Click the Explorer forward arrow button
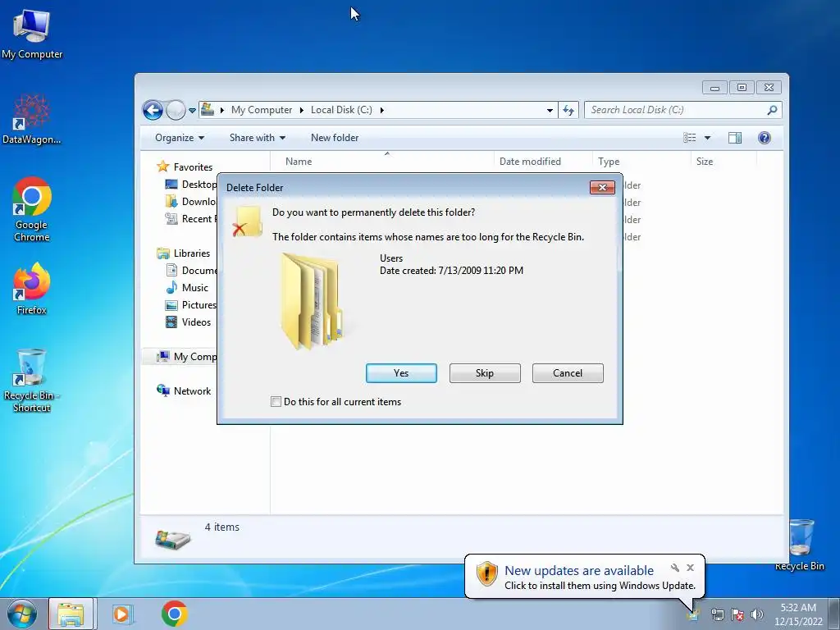Screen dimensions: 840x630 pyautogui.click(x=176, y=111)
